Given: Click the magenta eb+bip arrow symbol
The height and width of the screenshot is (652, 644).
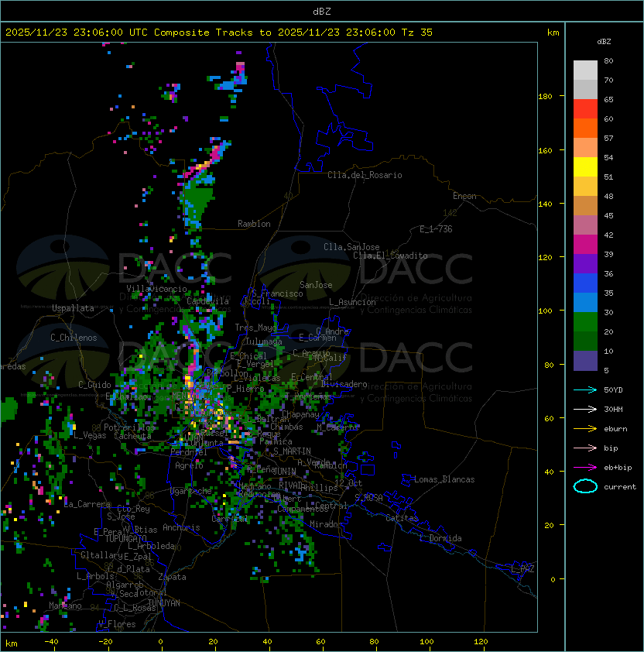Looking at the screenshot, I should (585, 468).
